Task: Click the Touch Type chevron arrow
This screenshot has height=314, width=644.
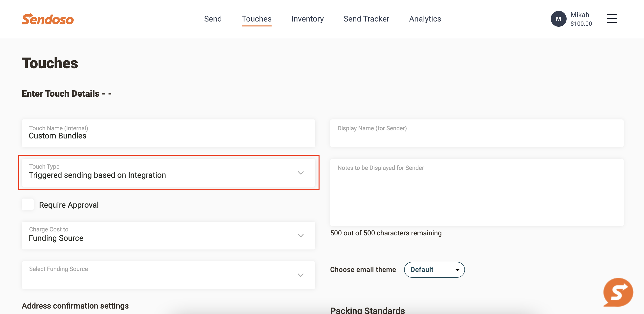Action: pos(300,173)
